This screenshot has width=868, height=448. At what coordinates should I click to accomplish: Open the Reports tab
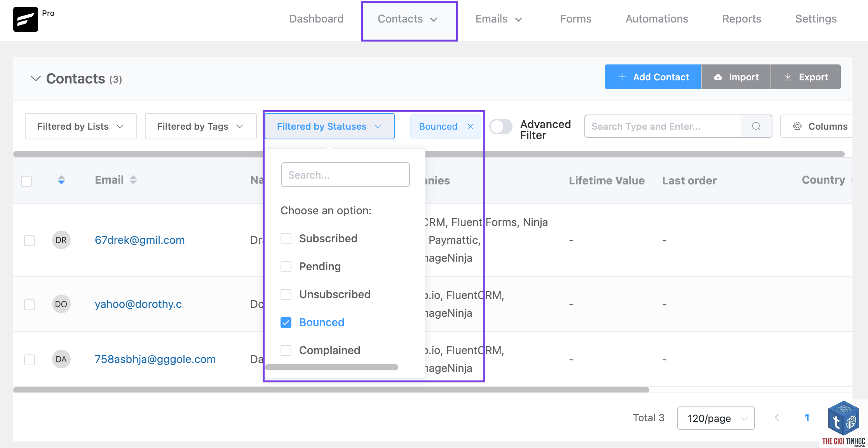coord(741,19)
